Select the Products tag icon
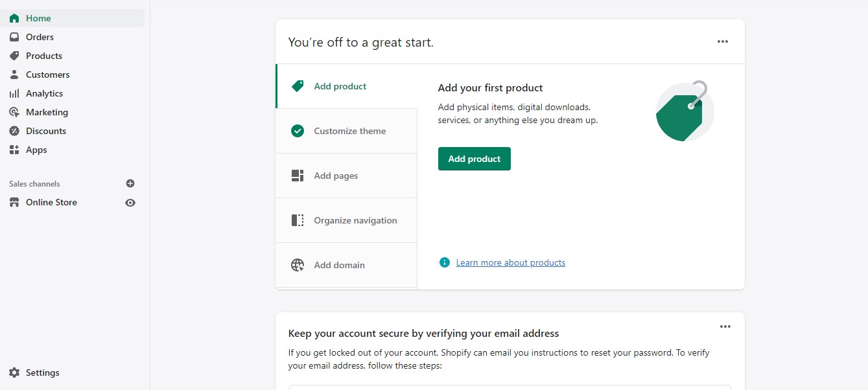Image resolution: width=868 pixels, height=390 pixels. click(14, 56)
